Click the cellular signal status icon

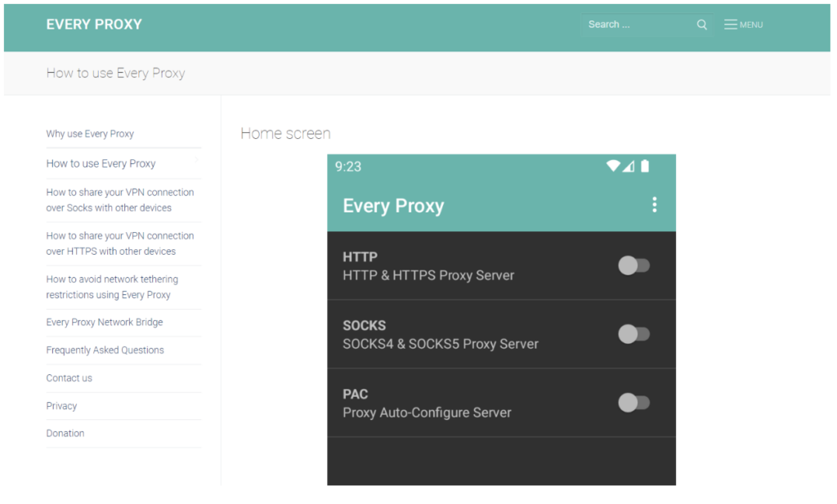point(629,166)
